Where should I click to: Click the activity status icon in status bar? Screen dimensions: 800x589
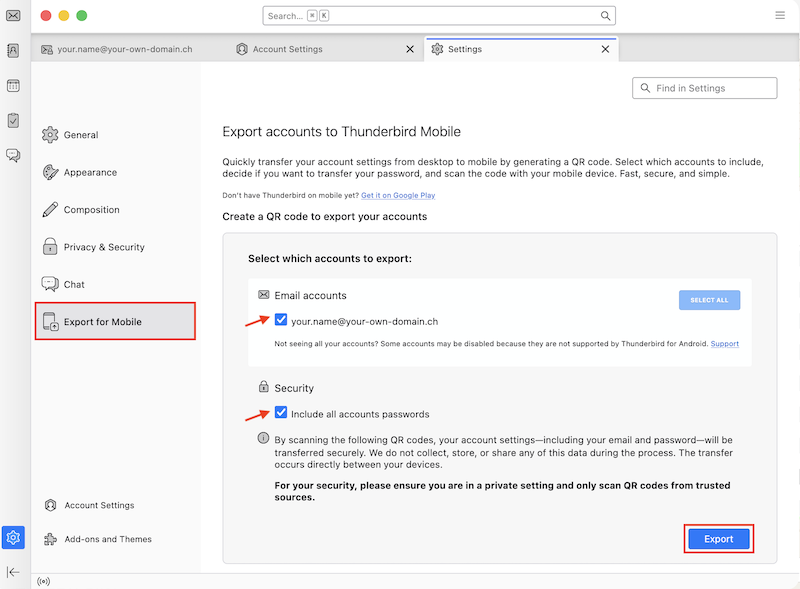click(44, 581)
